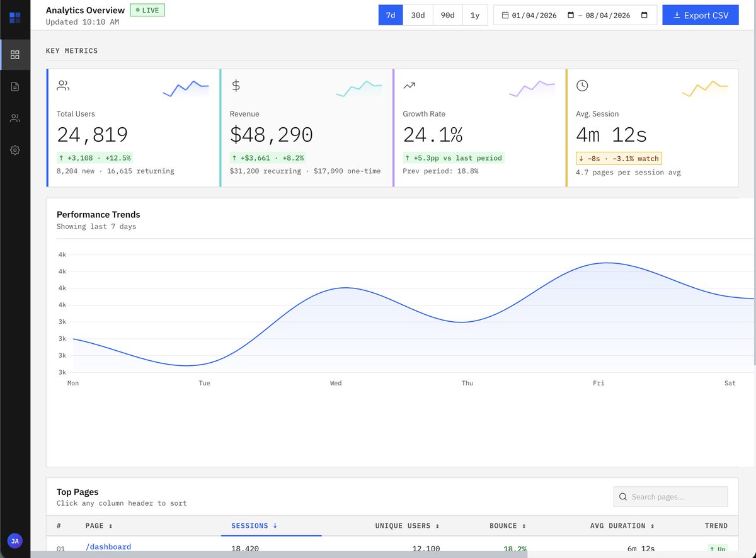756x558 pixels.
Task: Click the 18.2% bounce cell
Action: (515, 549)
